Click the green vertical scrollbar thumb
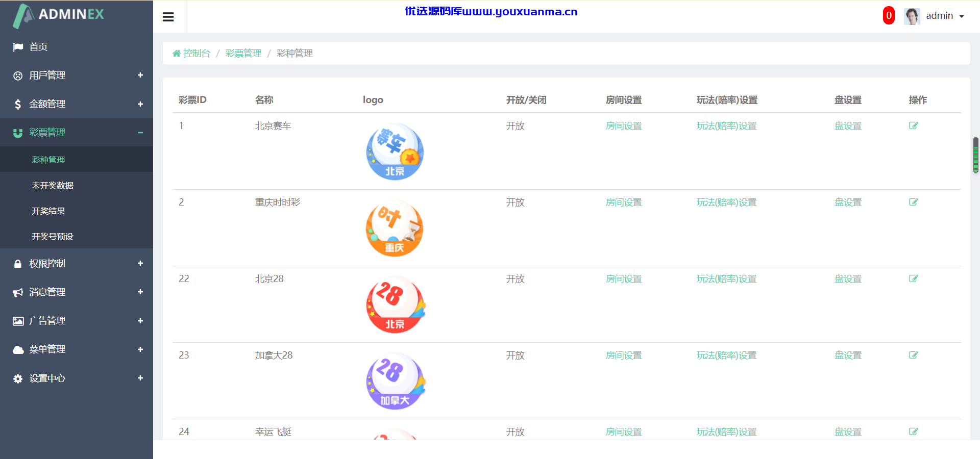The height and width of the screenshot is (459, 980). [x=976, y=155]
